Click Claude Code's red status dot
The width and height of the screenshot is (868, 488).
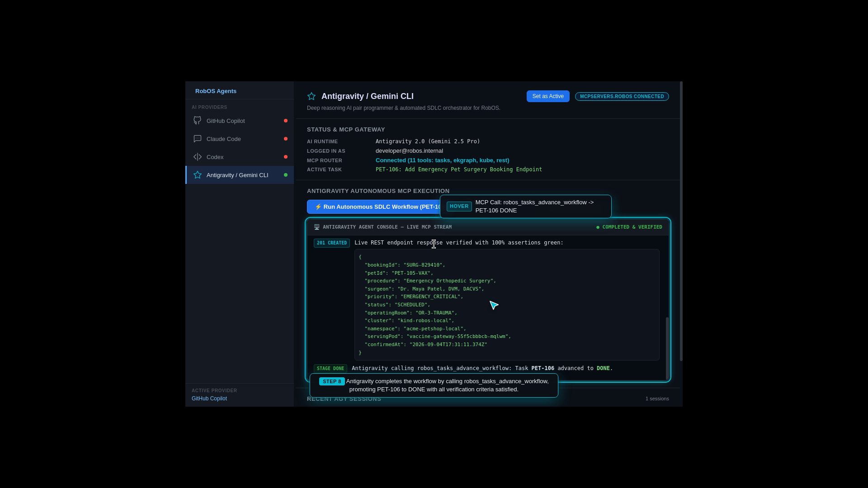[286, 139]
